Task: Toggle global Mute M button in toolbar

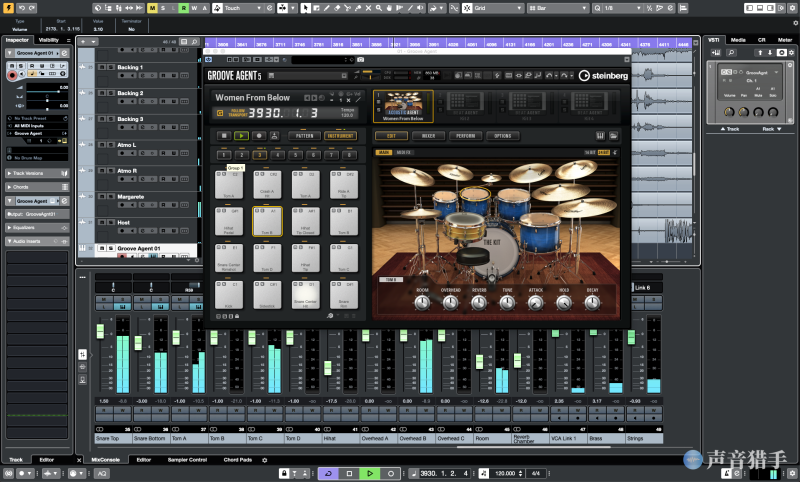Action: 153,8
